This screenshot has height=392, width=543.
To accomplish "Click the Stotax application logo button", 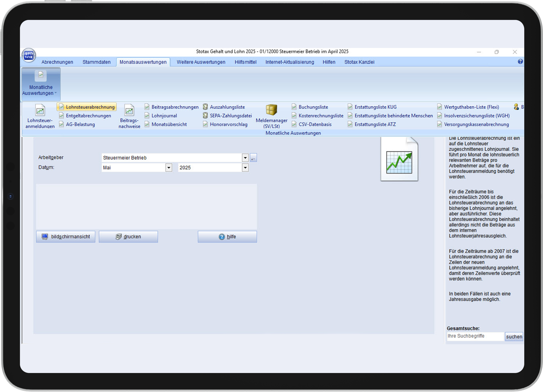I will click(29, 55).
